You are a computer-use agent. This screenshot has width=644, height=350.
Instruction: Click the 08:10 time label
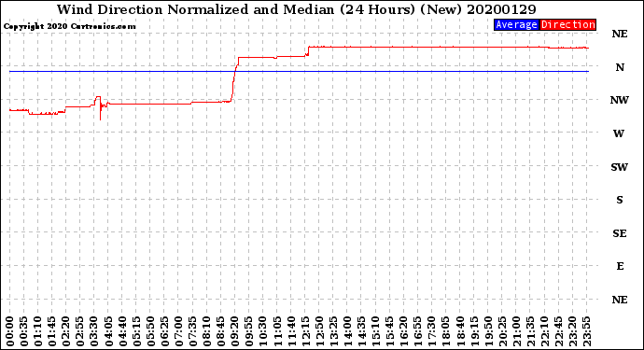pyautogui.click(x=207, y=331)
